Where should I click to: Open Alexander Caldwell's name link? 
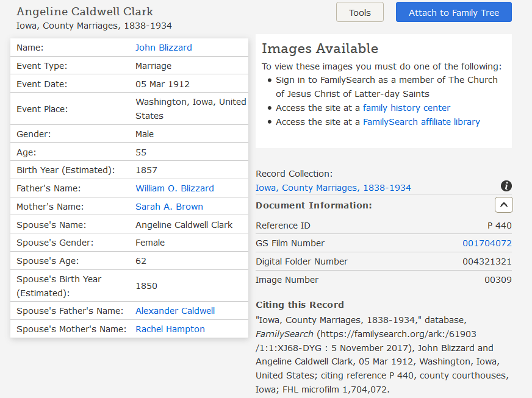click(175, 311)
